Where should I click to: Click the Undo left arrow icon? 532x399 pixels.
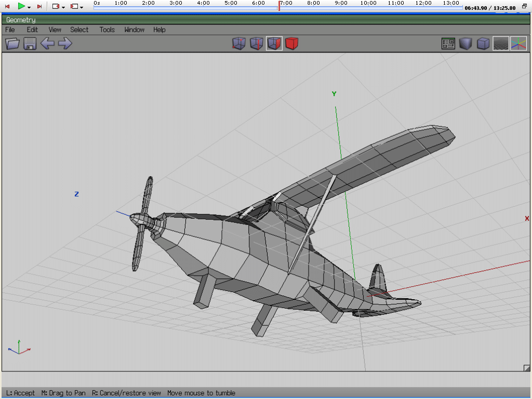point(47,44)
